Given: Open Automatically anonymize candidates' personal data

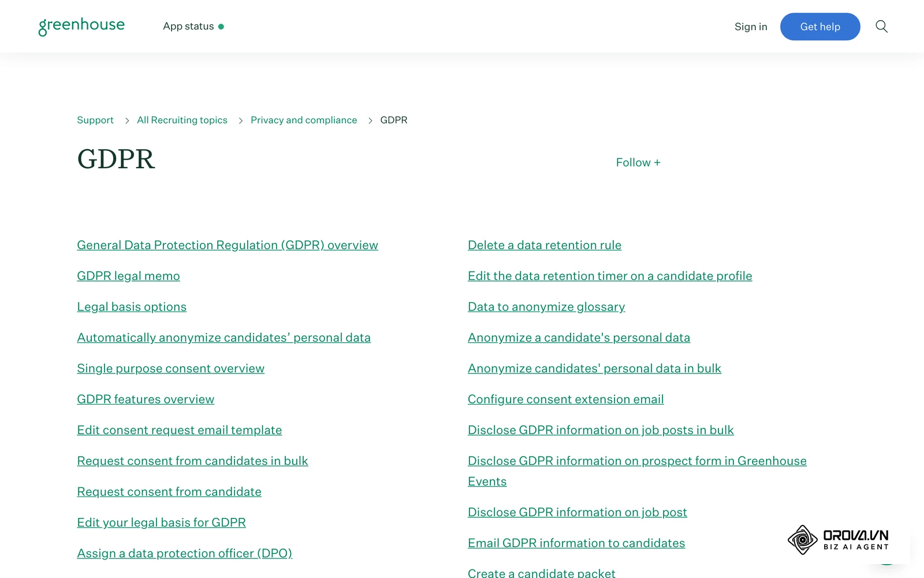Looking at the screenshot, I should (223, 338).
